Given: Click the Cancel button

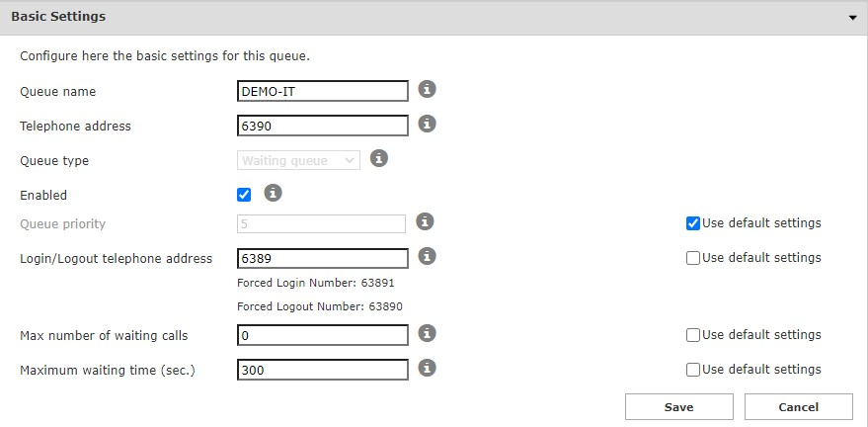Looking at the screenshot, I should (798, 407).
